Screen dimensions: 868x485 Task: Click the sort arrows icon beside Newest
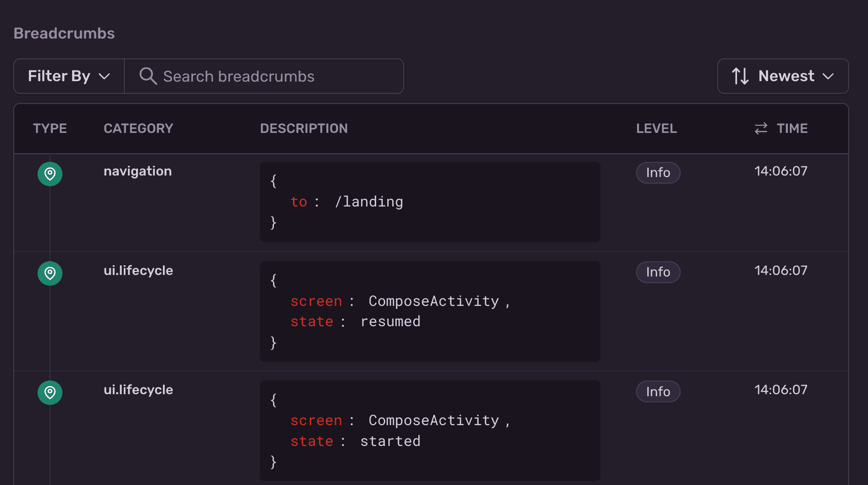point(741,76)
